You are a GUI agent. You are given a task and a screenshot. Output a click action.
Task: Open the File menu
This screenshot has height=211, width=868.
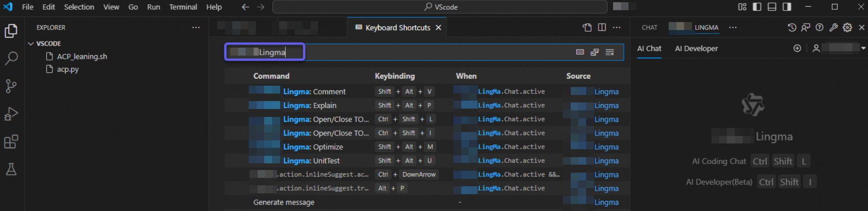pos(27,7)
